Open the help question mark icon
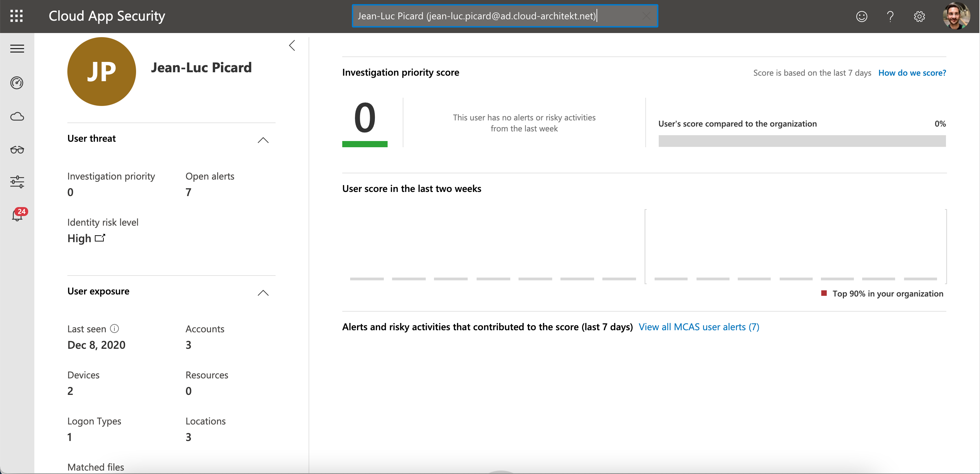Image resolution: width=980 pixels, height=474 pixels. click(890, 17)
